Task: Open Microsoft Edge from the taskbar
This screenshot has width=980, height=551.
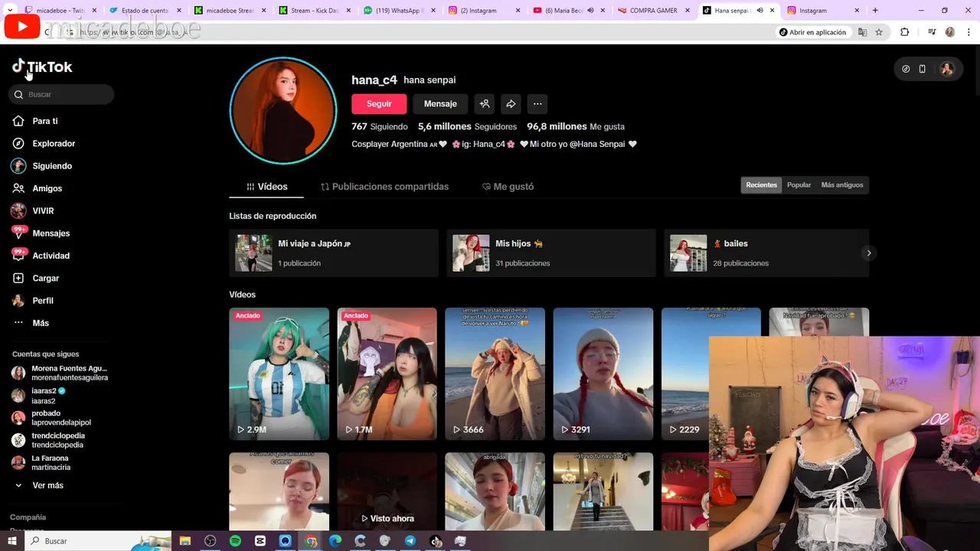Action: pos(335,541)
